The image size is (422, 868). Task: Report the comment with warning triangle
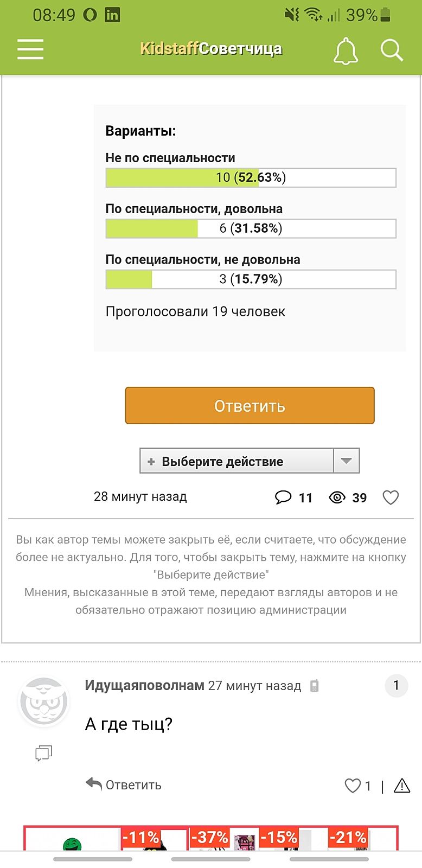[x=402, y=786]
